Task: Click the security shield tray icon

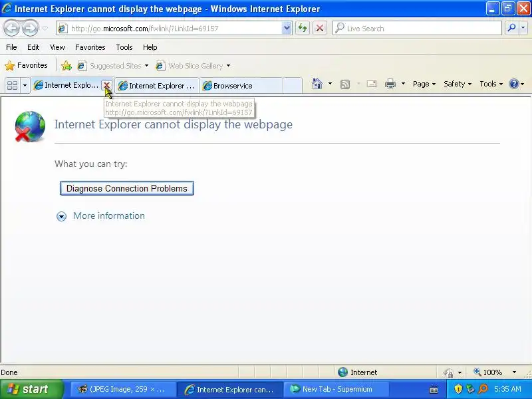Action: pos(458,389)
